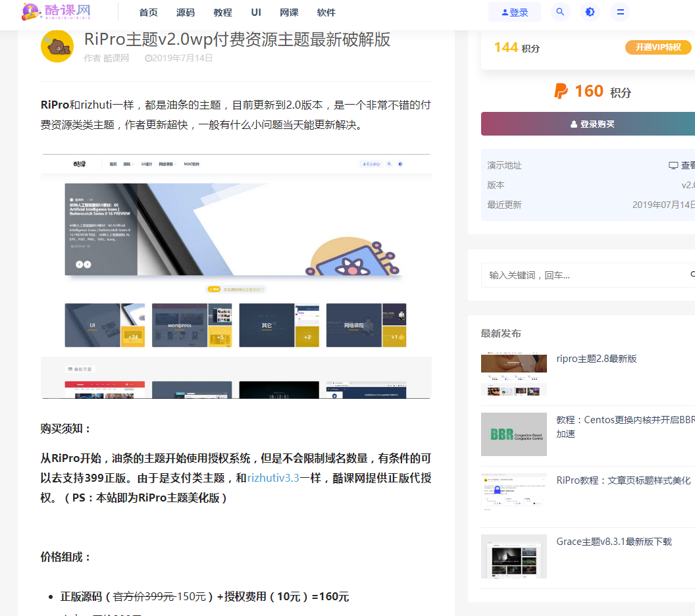Click the author bear avatar

[x=57, y=46]
